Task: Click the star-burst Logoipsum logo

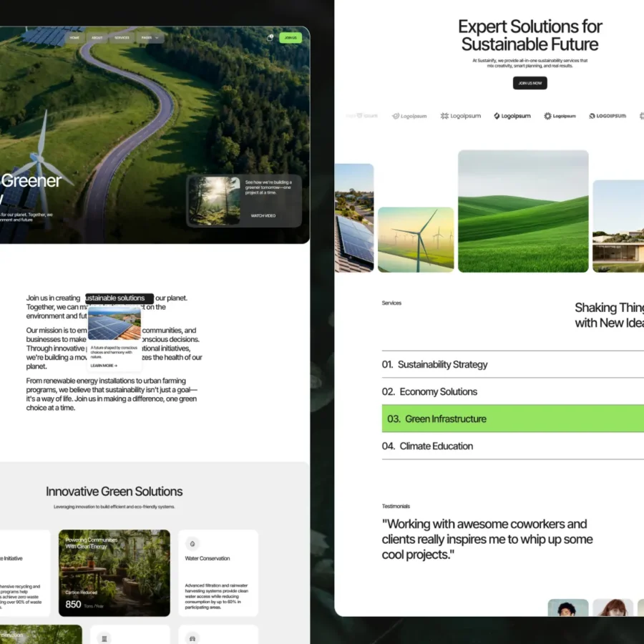Action: pyautogui.click(x=460, y=116)
